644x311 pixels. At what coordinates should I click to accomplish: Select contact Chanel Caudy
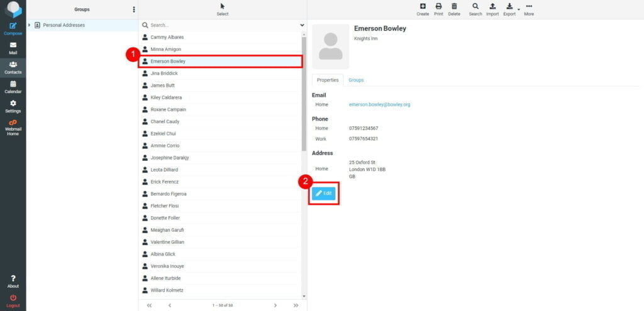click(x=219, y=121)
